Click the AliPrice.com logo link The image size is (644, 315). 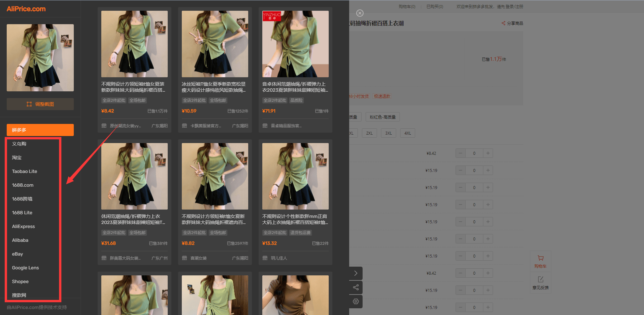coord(26,9)
